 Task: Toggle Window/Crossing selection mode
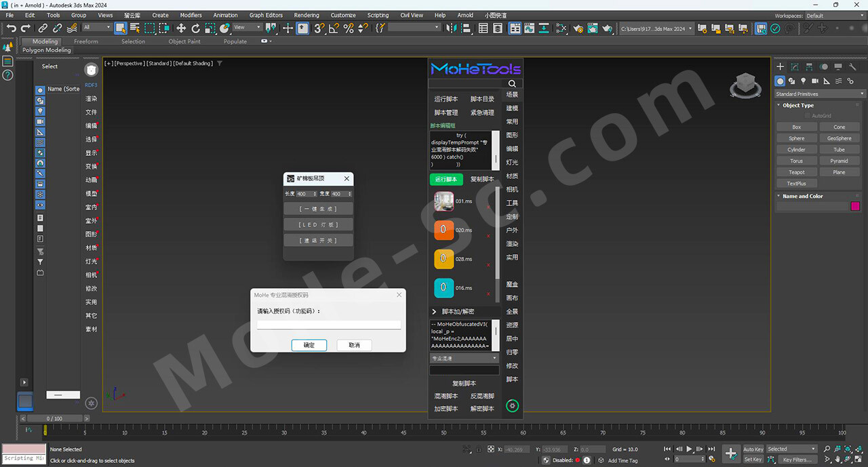pos(164,28)
